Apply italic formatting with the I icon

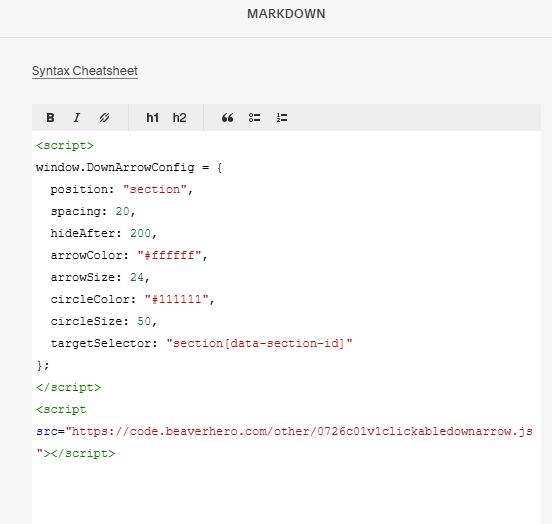click(77, 118)
